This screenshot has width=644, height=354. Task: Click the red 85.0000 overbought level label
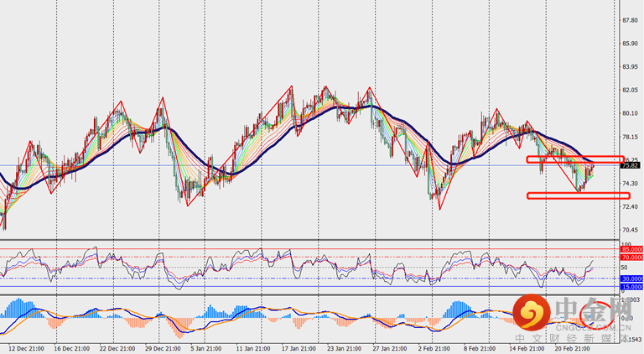(x=631, y=250)
